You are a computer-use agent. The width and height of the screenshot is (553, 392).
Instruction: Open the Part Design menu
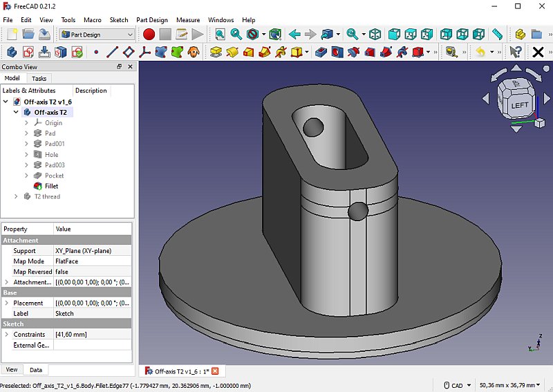coord(152,20)
